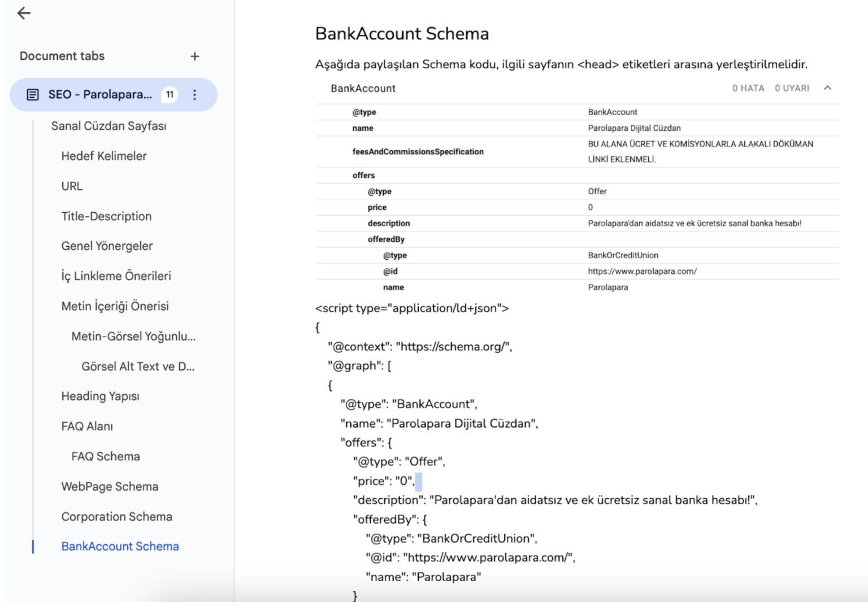Click the "offers": { code line

coord(366,443)
